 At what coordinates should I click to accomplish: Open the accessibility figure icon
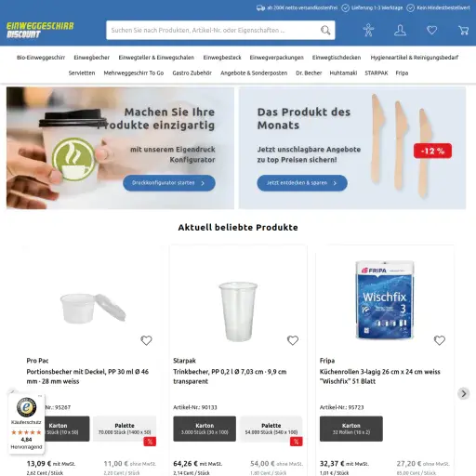click(x=368, y=30)
